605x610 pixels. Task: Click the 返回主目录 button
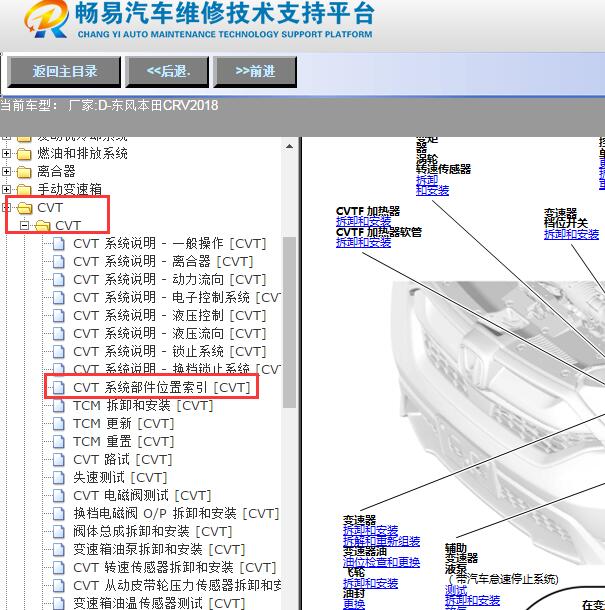(64, 72)
